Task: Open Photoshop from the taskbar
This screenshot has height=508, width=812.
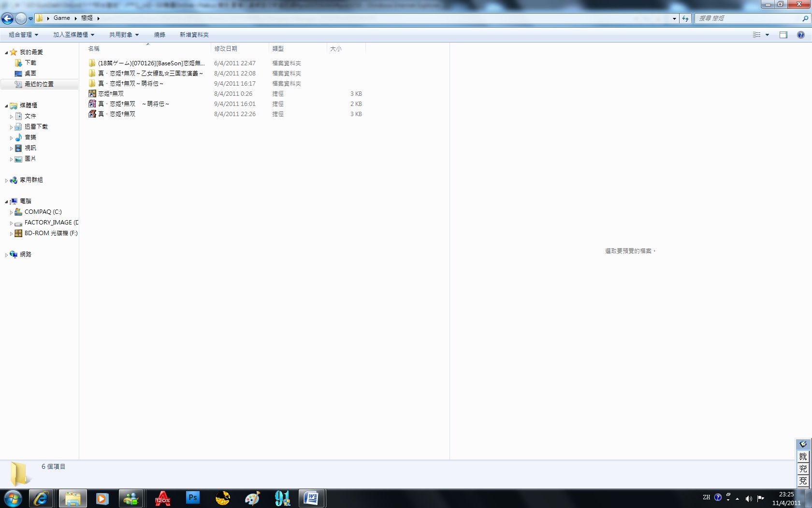Action: [192, 498]
